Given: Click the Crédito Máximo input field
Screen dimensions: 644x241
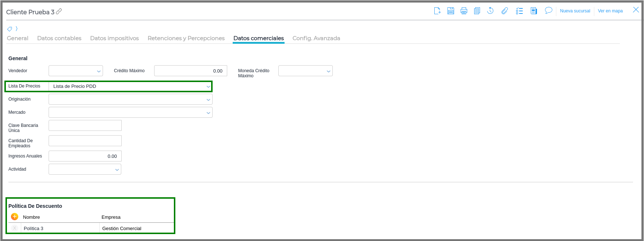Looking at the screenshot, I should click(191, 71).
